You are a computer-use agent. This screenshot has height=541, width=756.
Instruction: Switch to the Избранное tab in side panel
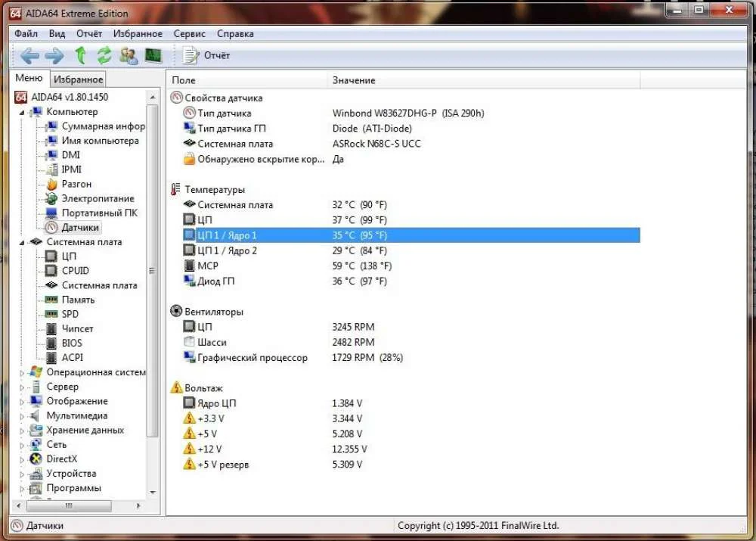tap(78, 79)
